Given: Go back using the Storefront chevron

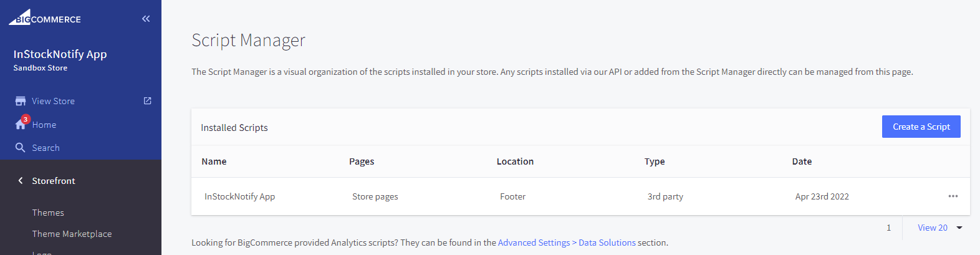Looking at the screenshot, I should [x=21, y=181].
